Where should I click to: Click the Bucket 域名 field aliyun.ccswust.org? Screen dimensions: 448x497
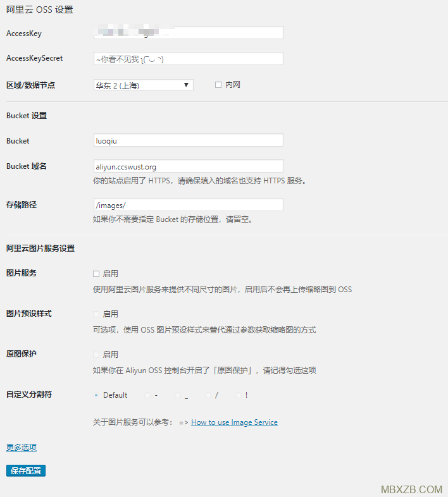point(188,166)
